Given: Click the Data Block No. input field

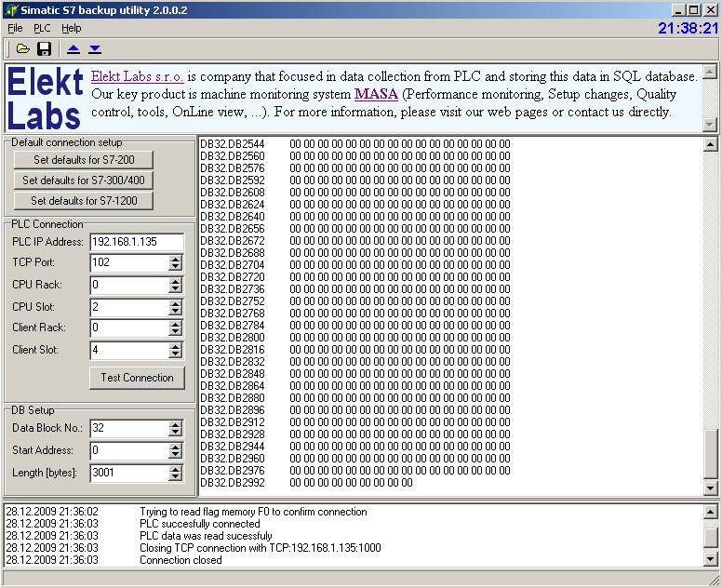Looking at the screenshot, I should pyautogui.click(x=129, y=428).
